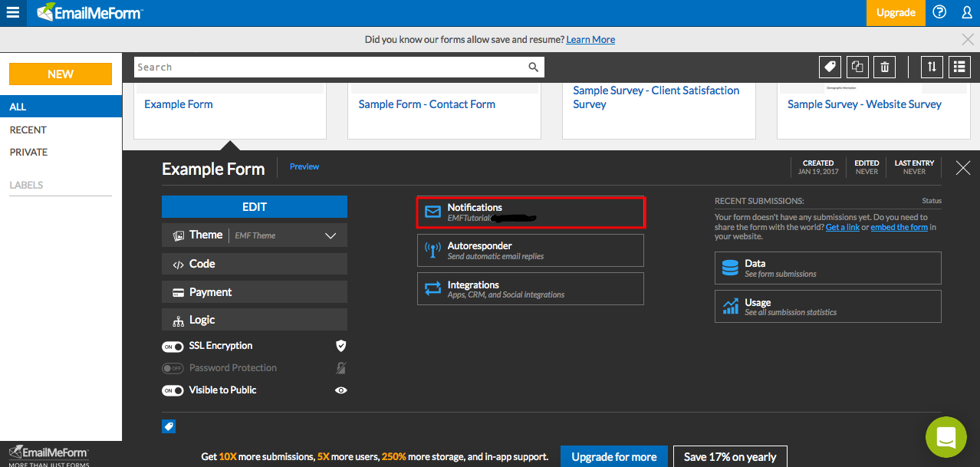Screen dimensions: 980x467
Task: Open Autoresponder settings
Action: coord(531,251)
